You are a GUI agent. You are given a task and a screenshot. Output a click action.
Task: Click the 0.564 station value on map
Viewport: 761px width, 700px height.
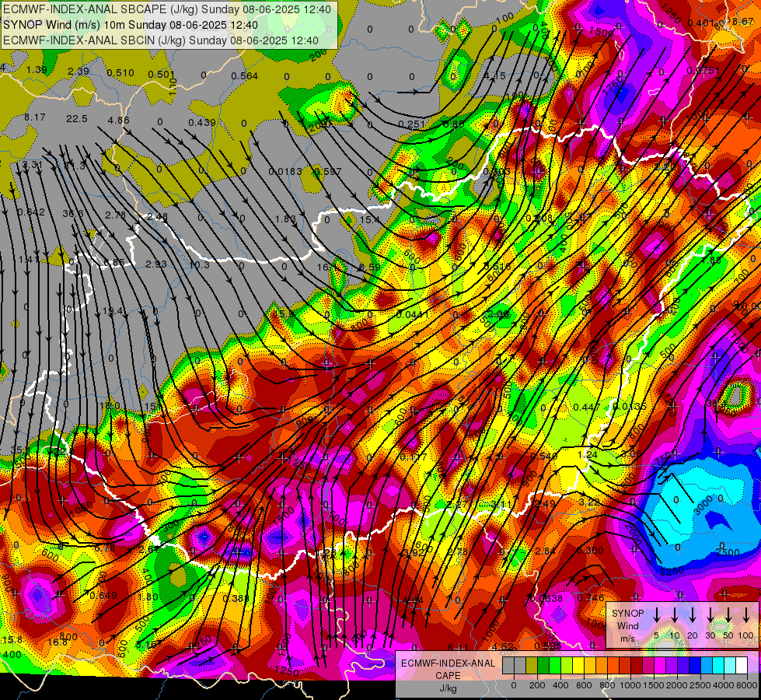coord(244,75)
